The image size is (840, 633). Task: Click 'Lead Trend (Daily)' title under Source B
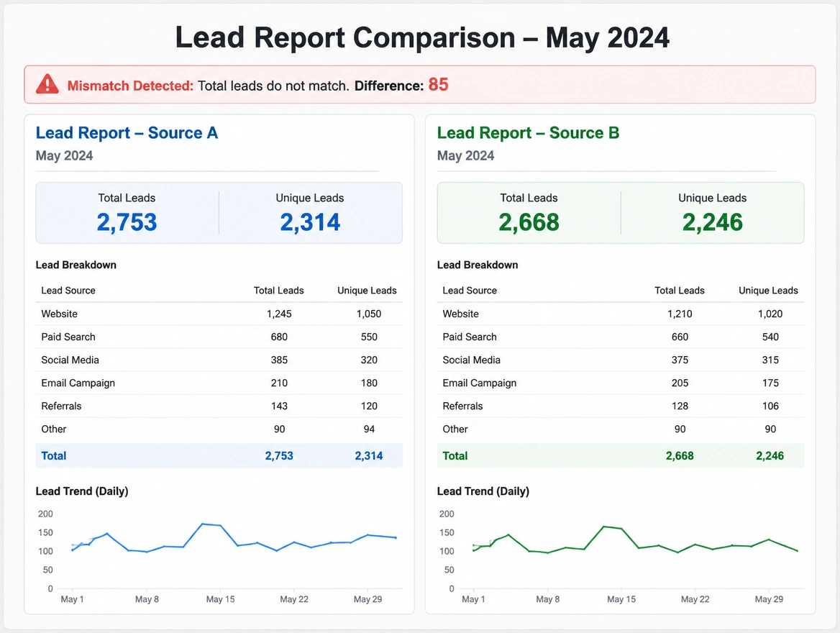tap(483, 491)
